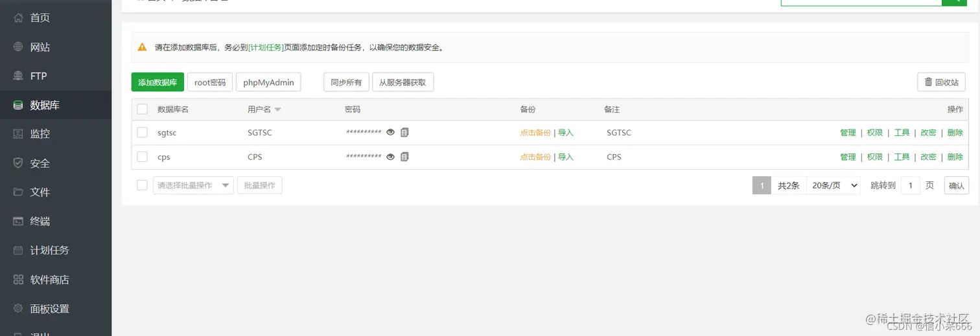980x336 pixels.
Task: Click the search input field at top
Action: tap(861, 2)
